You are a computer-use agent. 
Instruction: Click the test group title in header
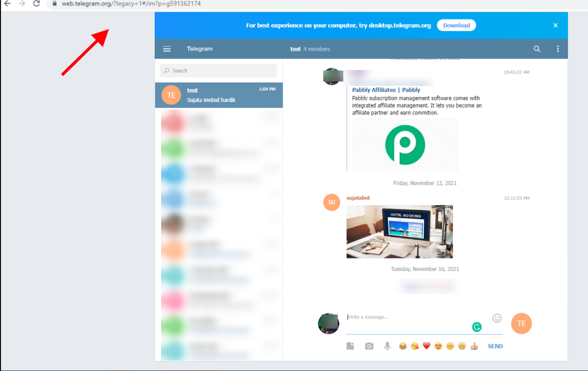(295, 49)
